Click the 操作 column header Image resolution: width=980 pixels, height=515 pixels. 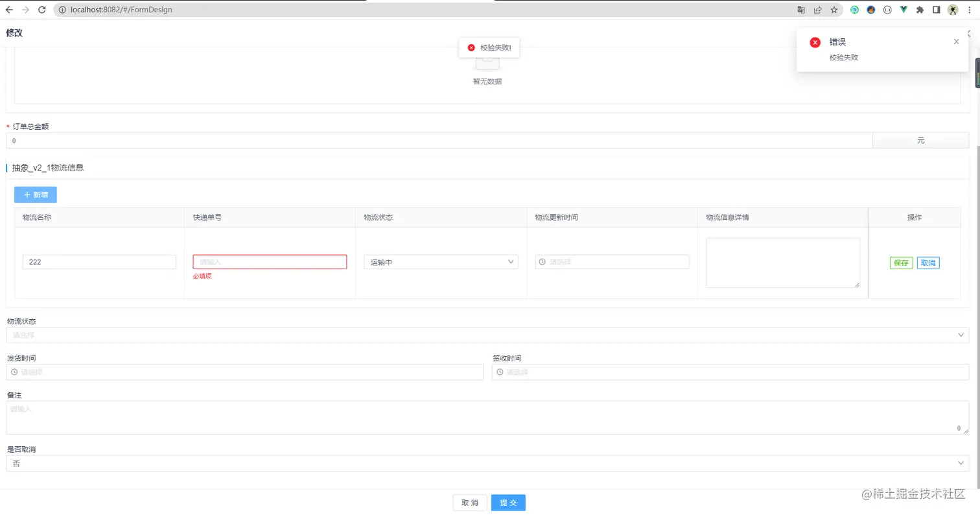[x=915, y=217]
